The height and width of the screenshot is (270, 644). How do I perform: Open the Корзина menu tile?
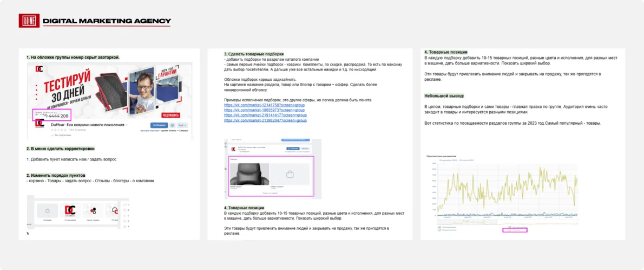point(47,213)
